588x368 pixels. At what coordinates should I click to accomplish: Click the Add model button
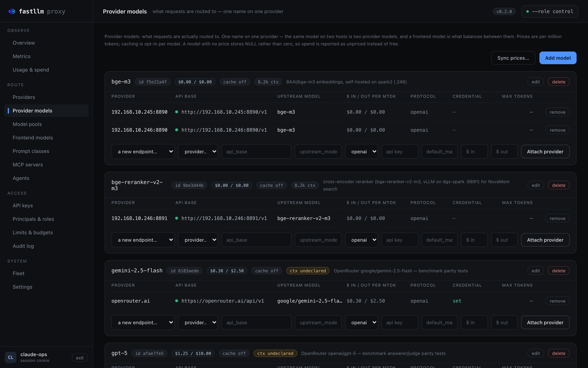558,58
